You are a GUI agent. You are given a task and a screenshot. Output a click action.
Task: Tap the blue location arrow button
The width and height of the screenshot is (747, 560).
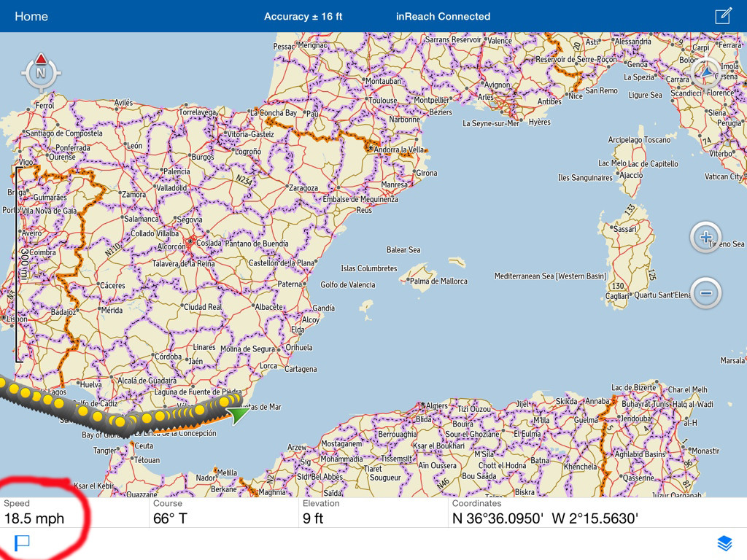coord(707,72)
